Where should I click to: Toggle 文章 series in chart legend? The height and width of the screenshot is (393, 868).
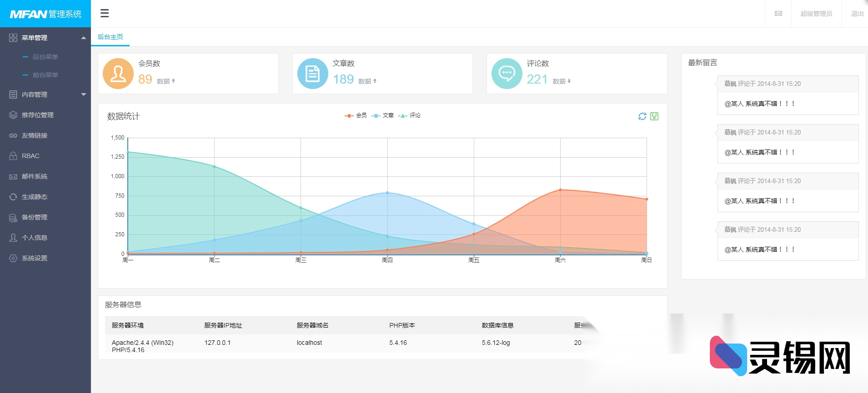382,115
